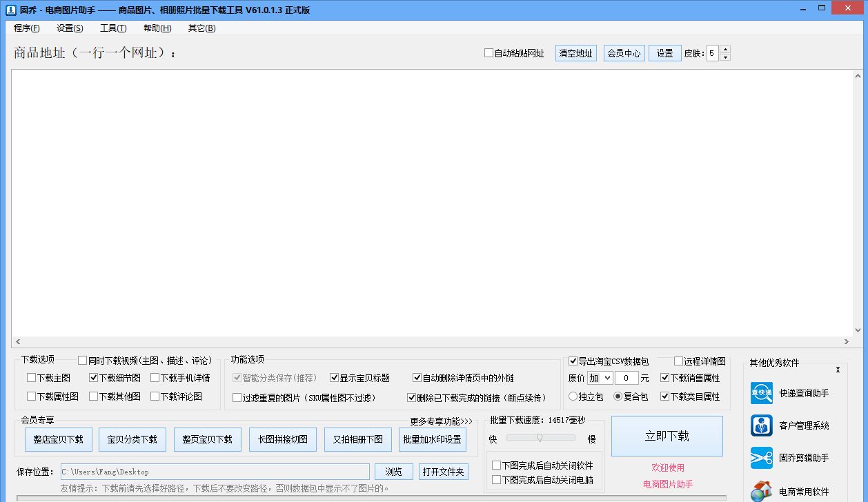
Task: Enable the 远程详情图 option
Action: (x=678, y=361)
